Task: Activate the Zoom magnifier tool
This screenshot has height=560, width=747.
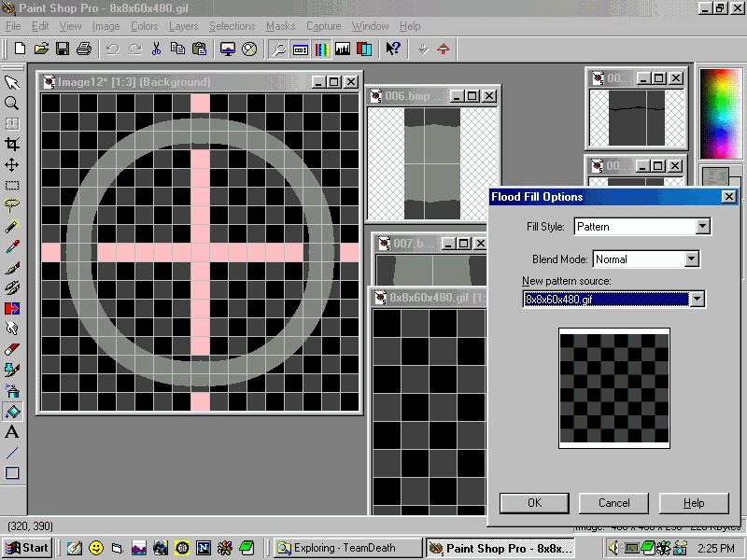Action: (x=12, y=103)
